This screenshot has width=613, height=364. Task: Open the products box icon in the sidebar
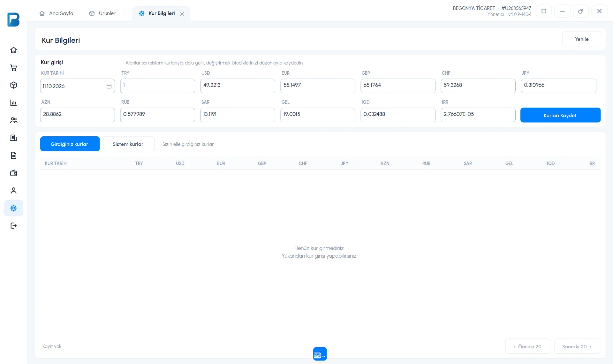pos(13,85)
